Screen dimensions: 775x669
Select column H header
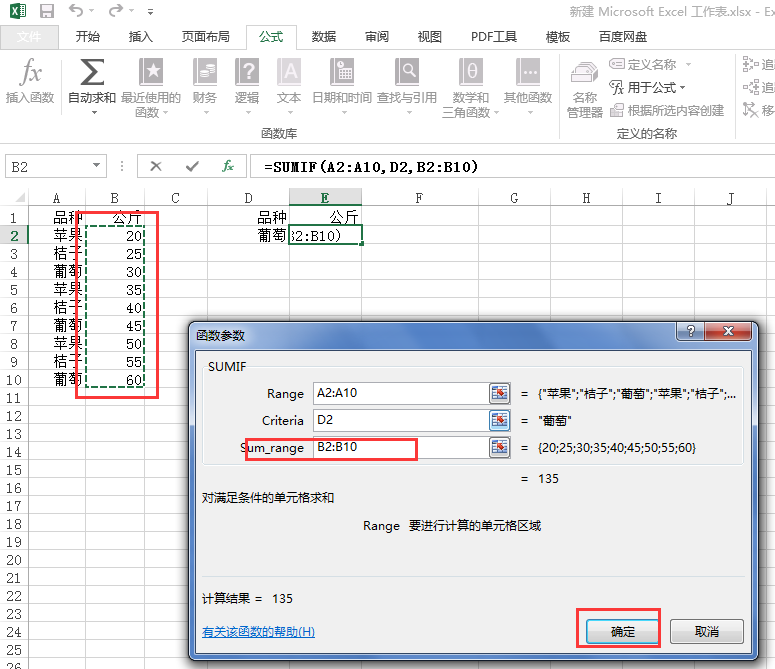(x=586, y=198)
